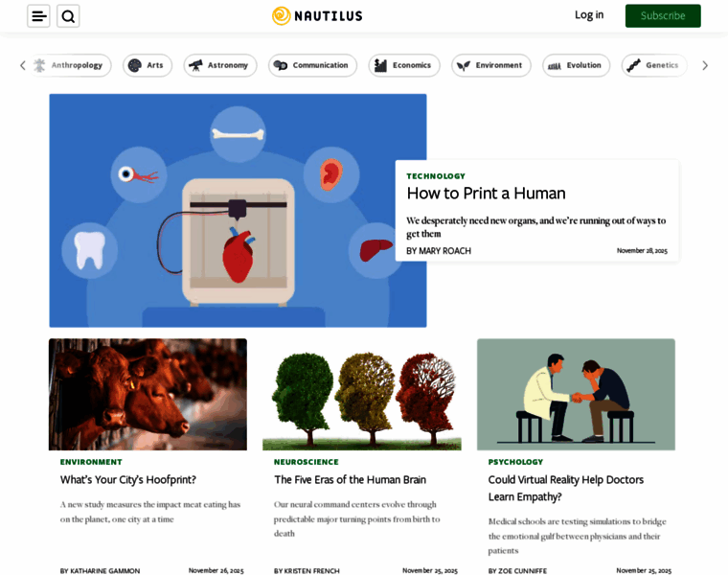
Task: Open the How to Print a Human article
Action: click(486, 194)
